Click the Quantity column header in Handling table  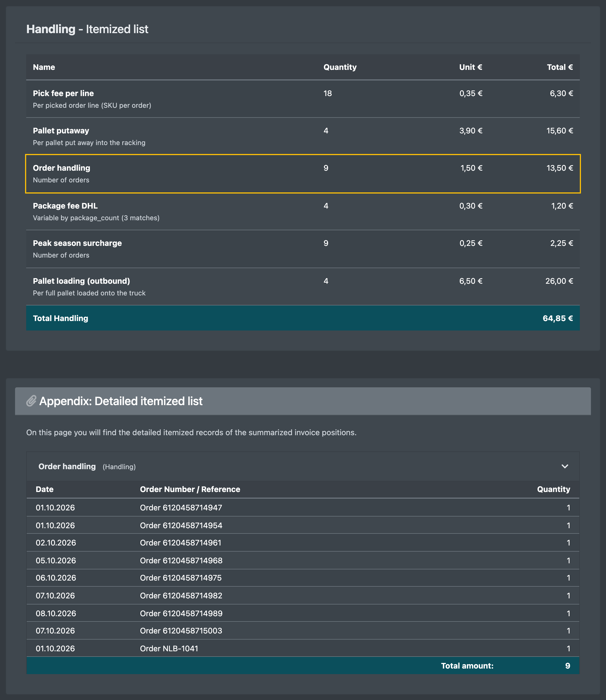click(340, 67)
